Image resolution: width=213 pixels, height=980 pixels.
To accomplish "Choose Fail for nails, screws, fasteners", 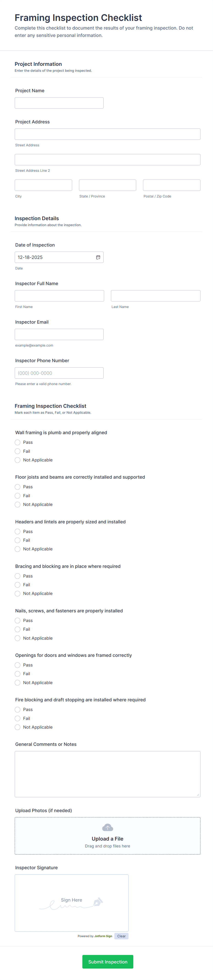I will click(x=17, y=629).
